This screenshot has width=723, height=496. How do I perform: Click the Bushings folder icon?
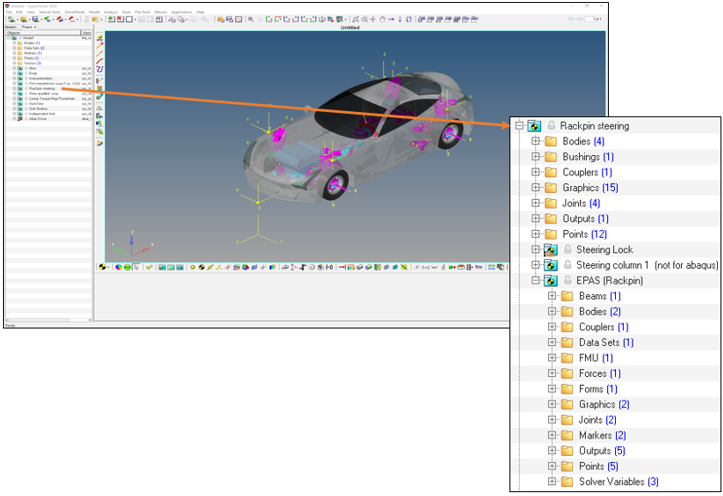click(551, 157)
